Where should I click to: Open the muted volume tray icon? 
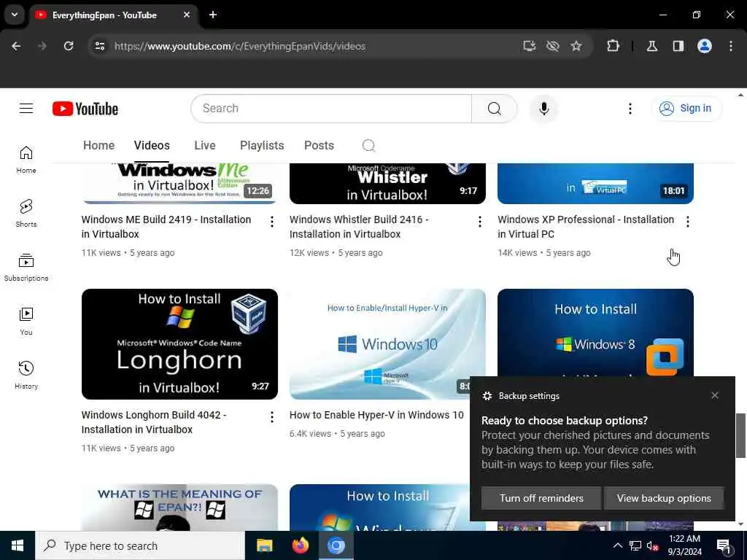652,545
